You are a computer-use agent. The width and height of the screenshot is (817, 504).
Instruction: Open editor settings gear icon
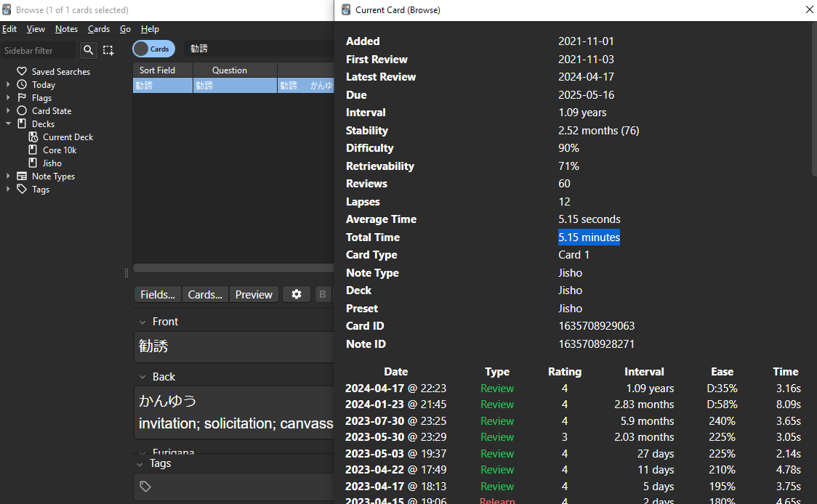297,294
